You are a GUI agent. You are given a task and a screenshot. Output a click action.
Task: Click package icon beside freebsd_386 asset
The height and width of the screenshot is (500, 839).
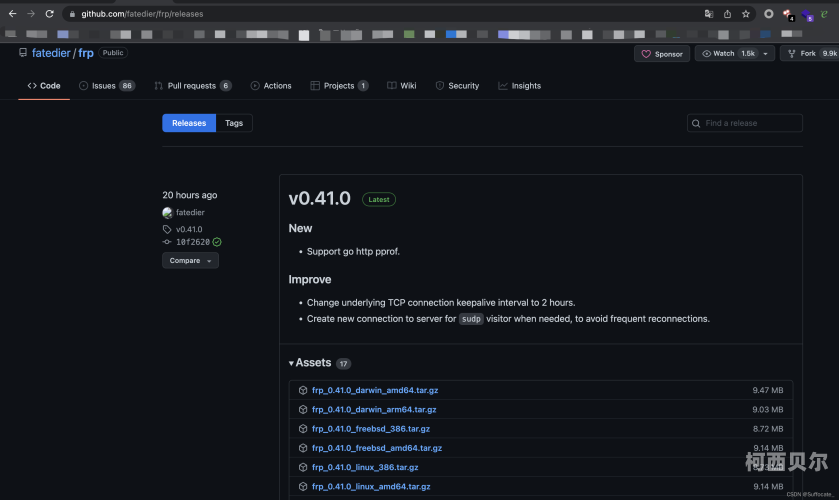(303, 429)
